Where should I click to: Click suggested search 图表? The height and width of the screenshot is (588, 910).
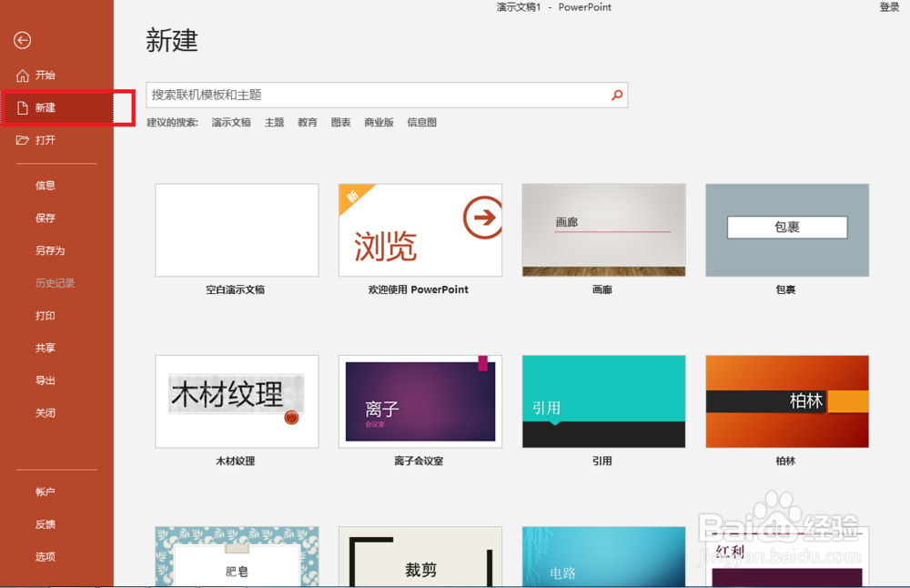[340, 123]
